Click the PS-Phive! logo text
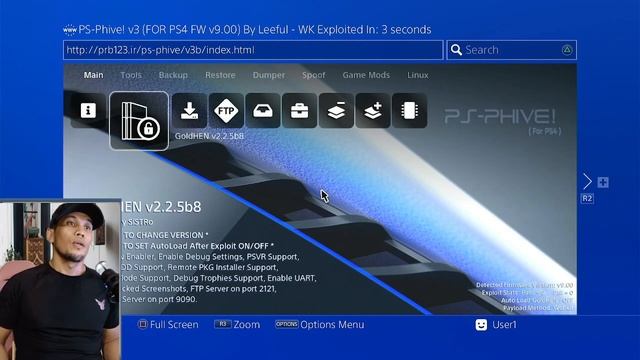 coord(500,117)
